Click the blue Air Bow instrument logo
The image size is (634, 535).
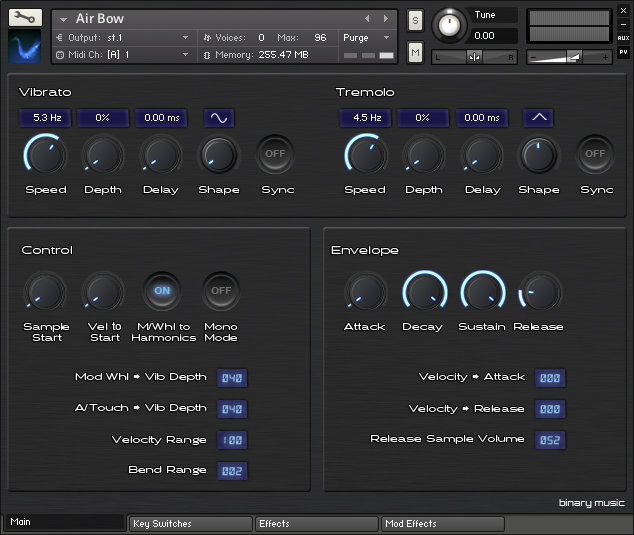(x=25, y=46)
